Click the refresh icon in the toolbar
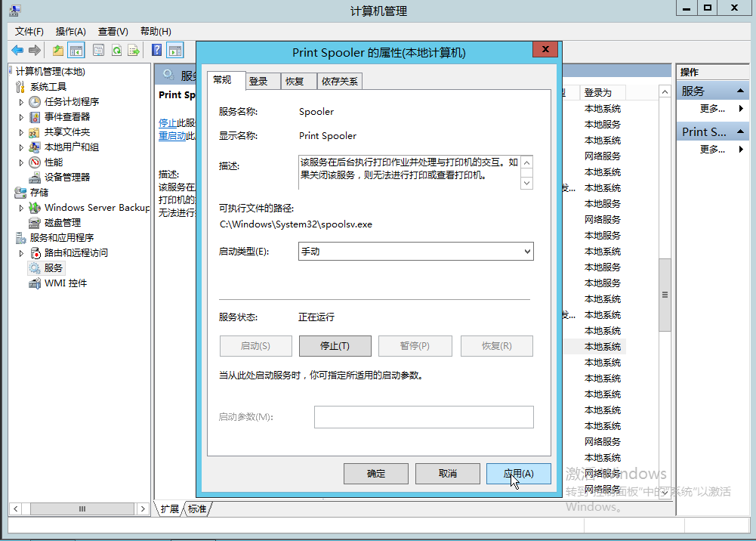The image size is (756, 541). click(x=118, y=50)
